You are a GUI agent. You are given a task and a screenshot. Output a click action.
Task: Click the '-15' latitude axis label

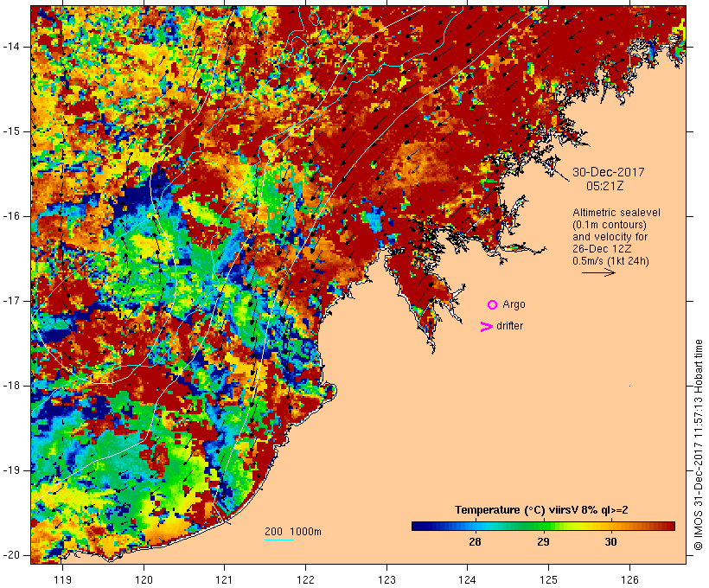[x=11, y=131]
